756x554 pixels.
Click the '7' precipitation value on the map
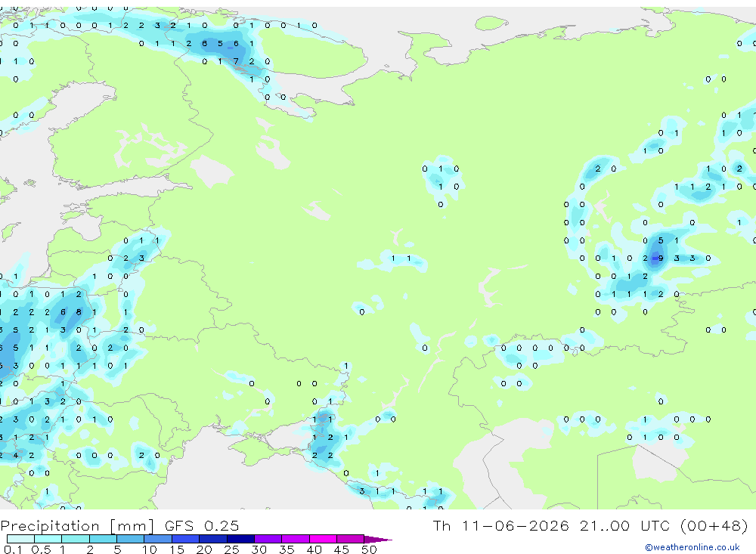click(x=236, y=61)
